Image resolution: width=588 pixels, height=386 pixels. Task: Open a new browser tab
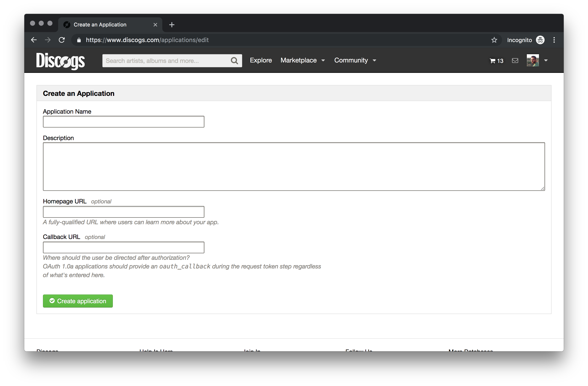172,25
